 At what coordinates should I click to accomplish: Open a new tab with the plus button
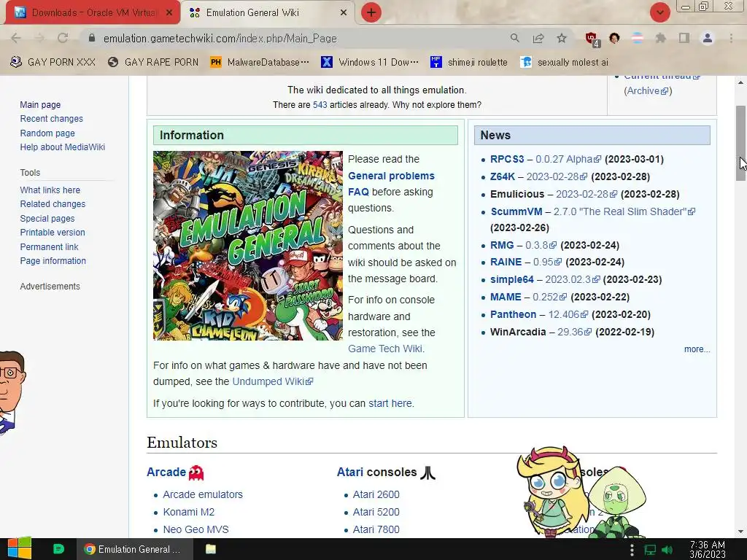[x=371, y=12]
